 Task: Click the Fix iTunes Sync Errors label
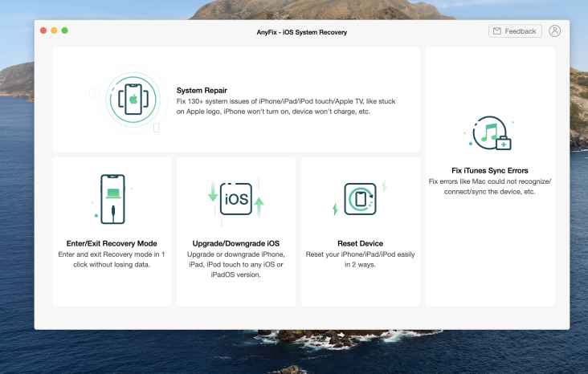coord(489,170)
